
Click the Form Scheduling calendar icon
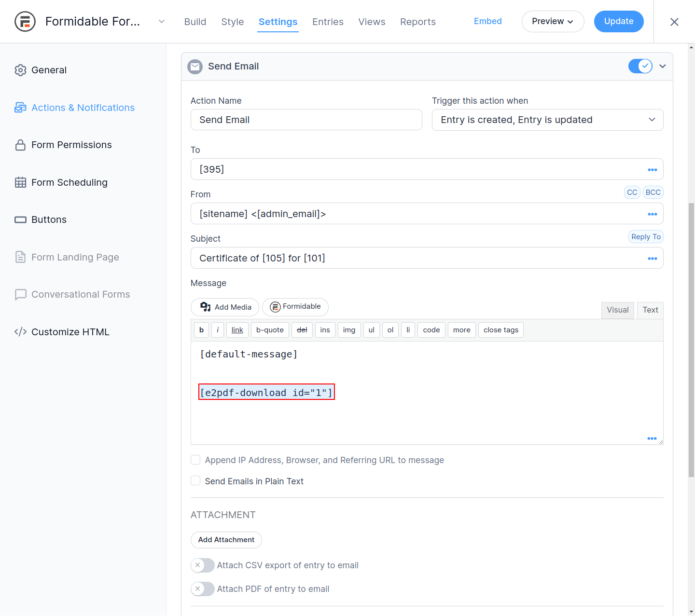point(20,182)
